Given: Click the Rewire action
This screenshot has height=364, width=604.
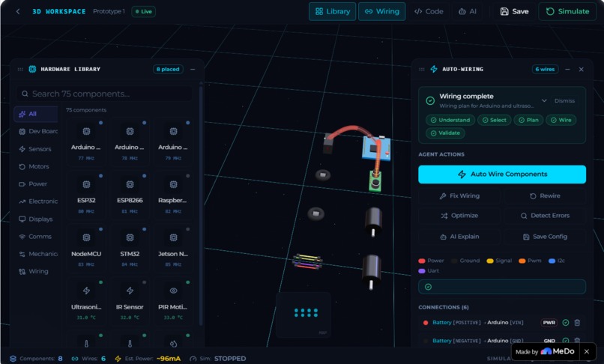Looking at the screenshot, I should tap(545, 196).
